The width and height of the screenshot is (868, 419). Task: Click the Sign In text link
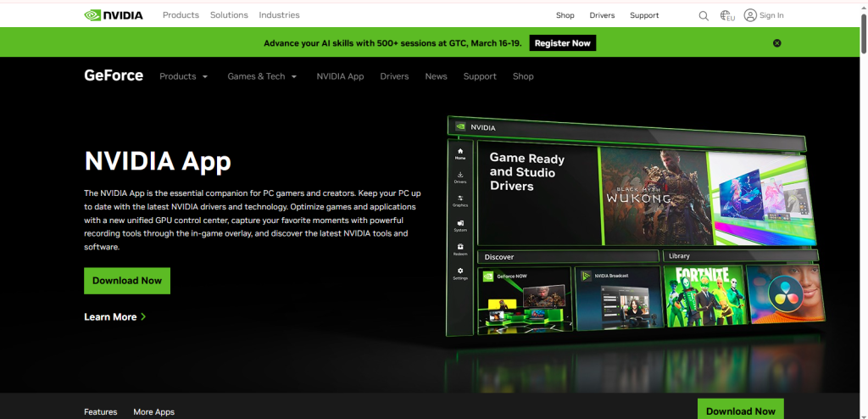771,15
